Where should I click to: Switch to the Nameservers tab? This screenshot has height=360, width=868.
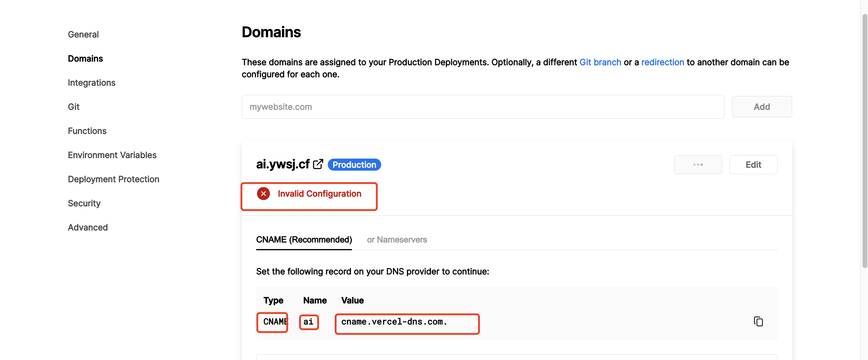397,240
